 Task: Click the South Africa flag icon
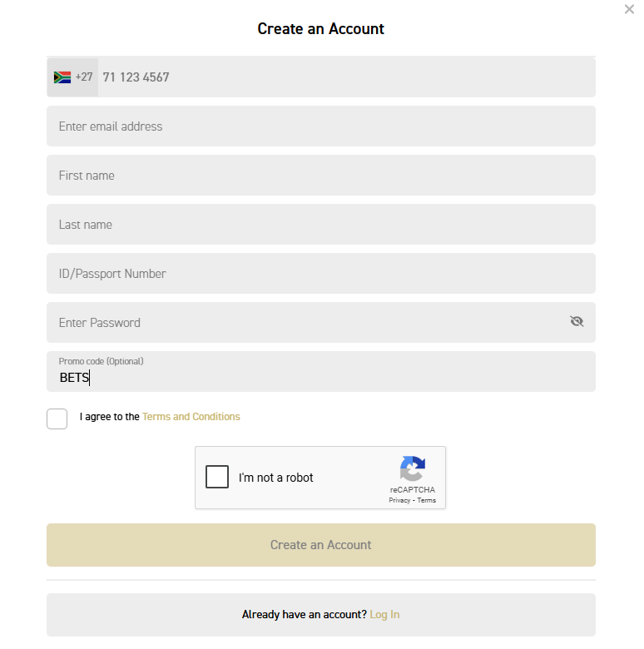62,77
